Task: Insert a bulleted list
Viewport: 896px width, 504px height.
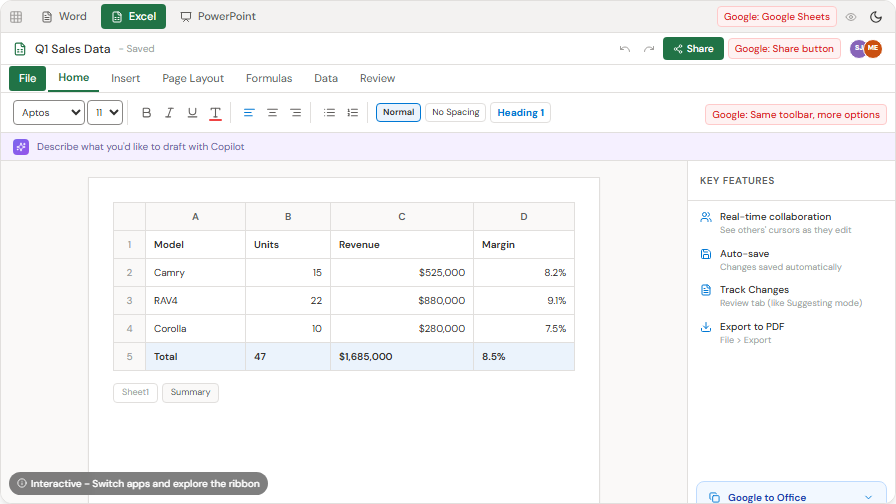Action: [x=329, y=113]
